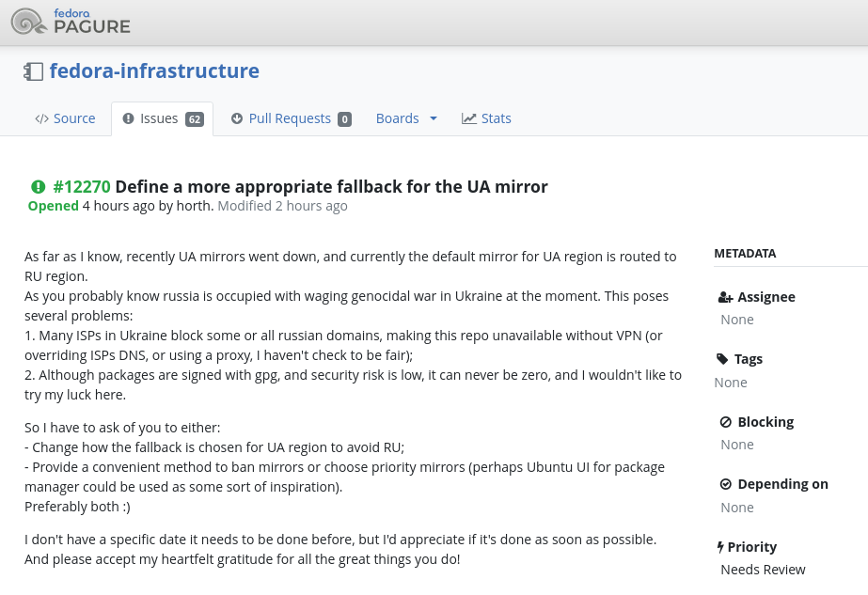Click the green open-issue status icon
This screenshot has height=595, width=868.
tap(39, 186)
